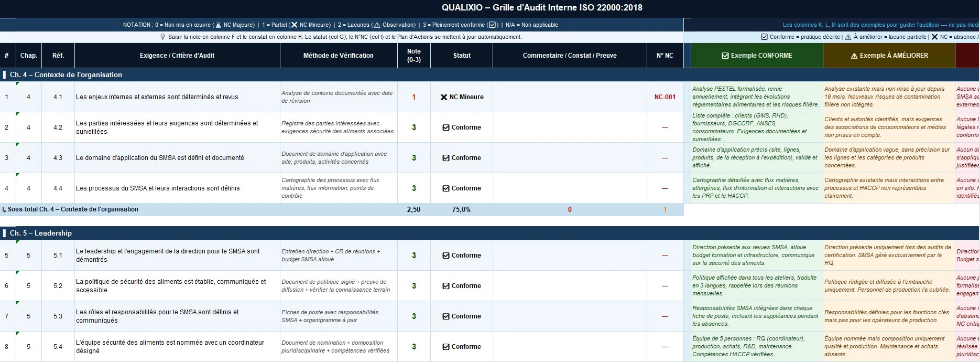Click the 'Conforme' status in row 4.2
Image resolution: width=980 pixels, height=362 pixels.
pyautogui.click(x=462, y=127)
